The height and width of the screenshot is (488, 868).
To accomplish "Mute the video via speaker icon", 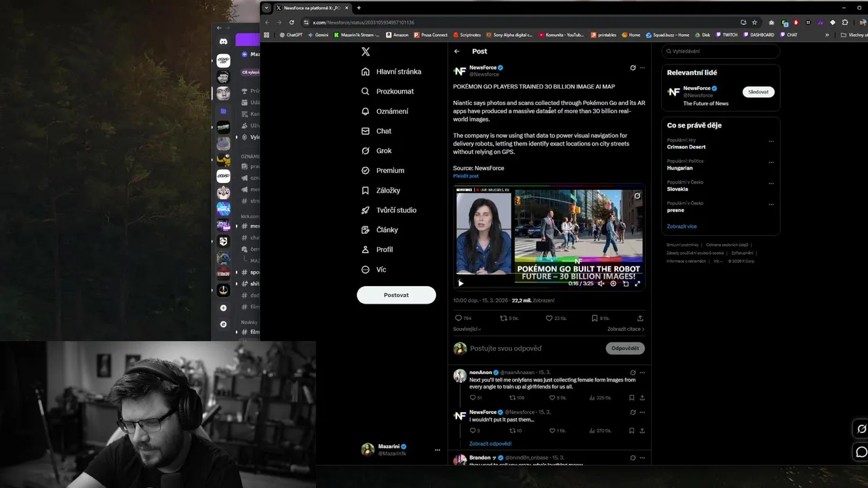I will click(601, 283).
